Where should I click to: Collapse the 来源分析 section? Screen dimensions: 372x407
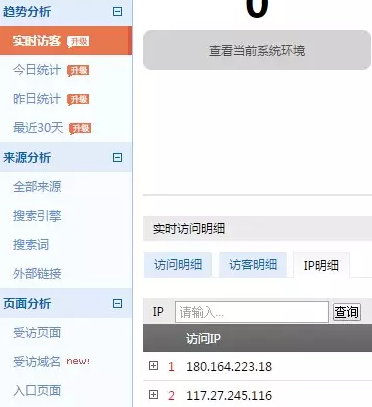tap(117, 157)
